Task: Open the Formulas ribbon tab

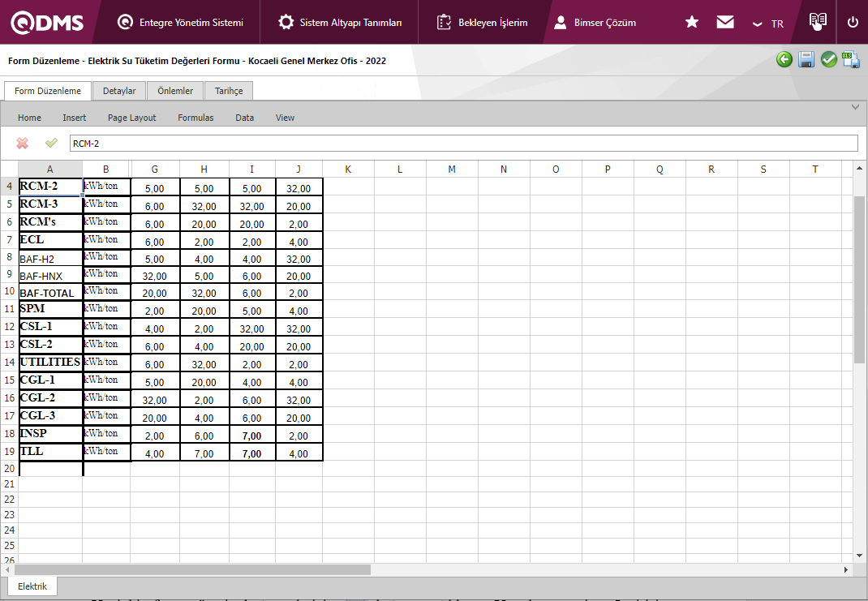Action: point(196,118)
